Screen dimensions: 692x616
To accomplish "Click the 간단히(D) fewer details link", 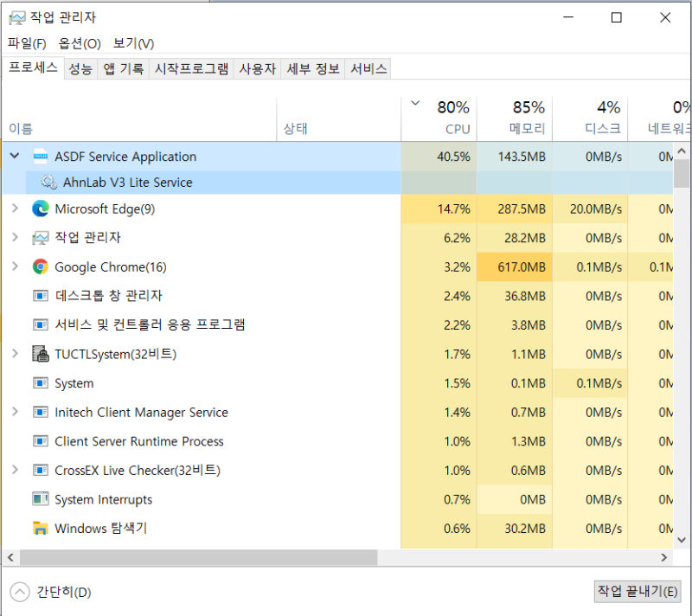I will click(63, 592).
